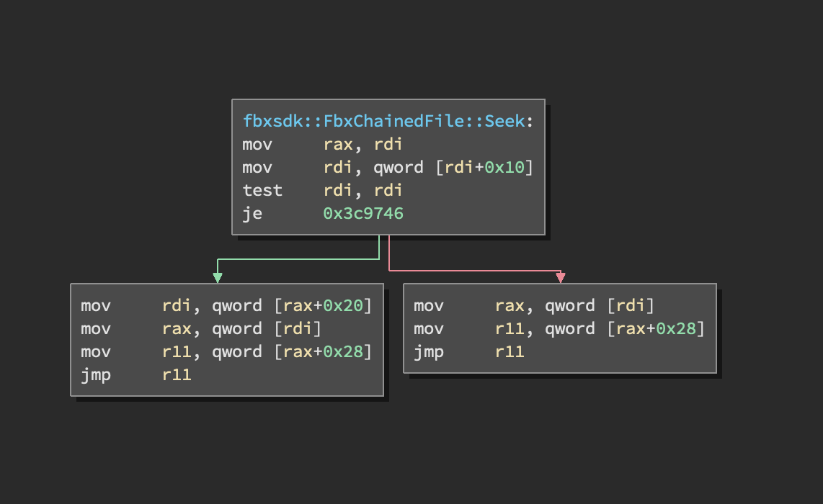This screenshot has height=504, width=823.
Task: Click 'jmp r11' in left block
Action: (136, 375)
